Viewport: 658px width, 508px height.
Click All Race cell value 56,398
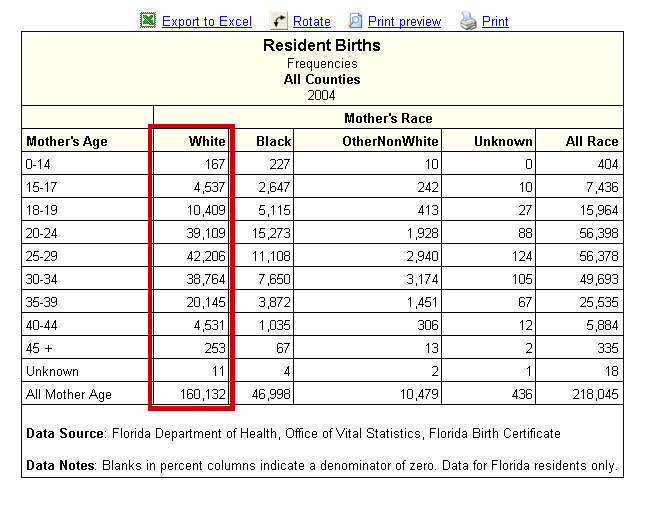click(x=599, y=233)
